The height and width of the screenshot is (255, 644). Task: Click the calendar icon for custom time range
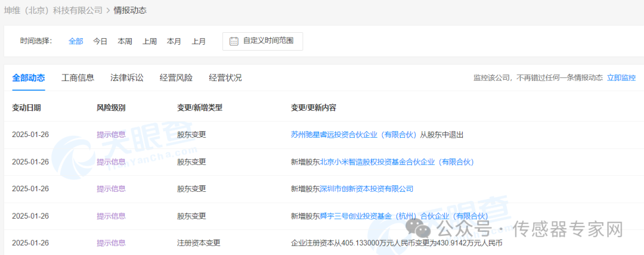click(x=234, y=41)
